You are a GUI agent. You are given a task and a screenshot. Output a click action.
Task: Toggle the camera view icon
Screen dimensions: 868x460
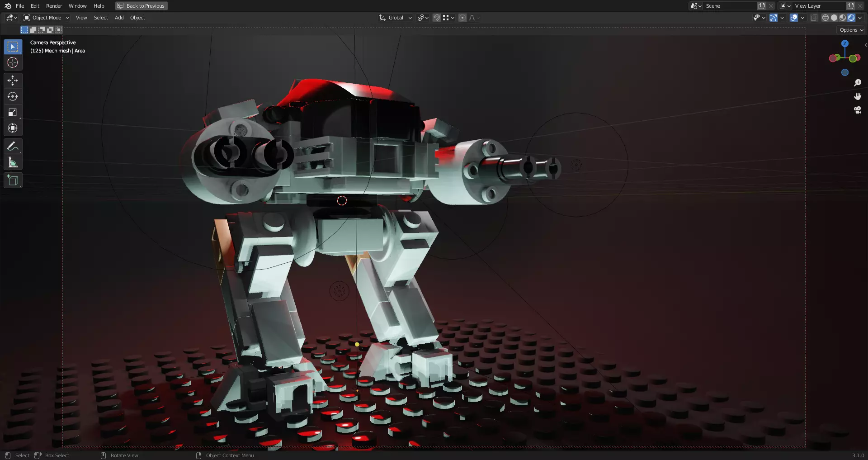pos(858,110)
